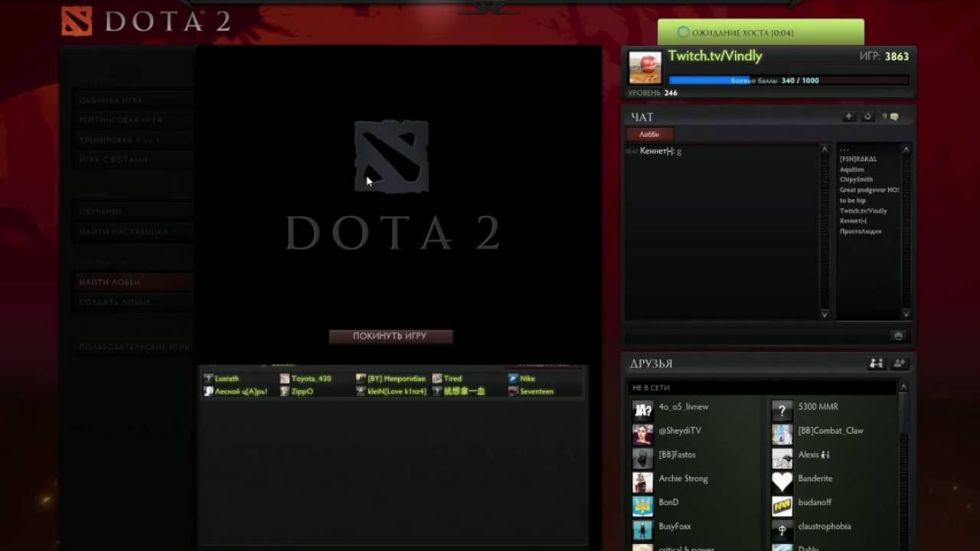Select the СОЗДАТЬ ЛОББИ menu item

133,302
